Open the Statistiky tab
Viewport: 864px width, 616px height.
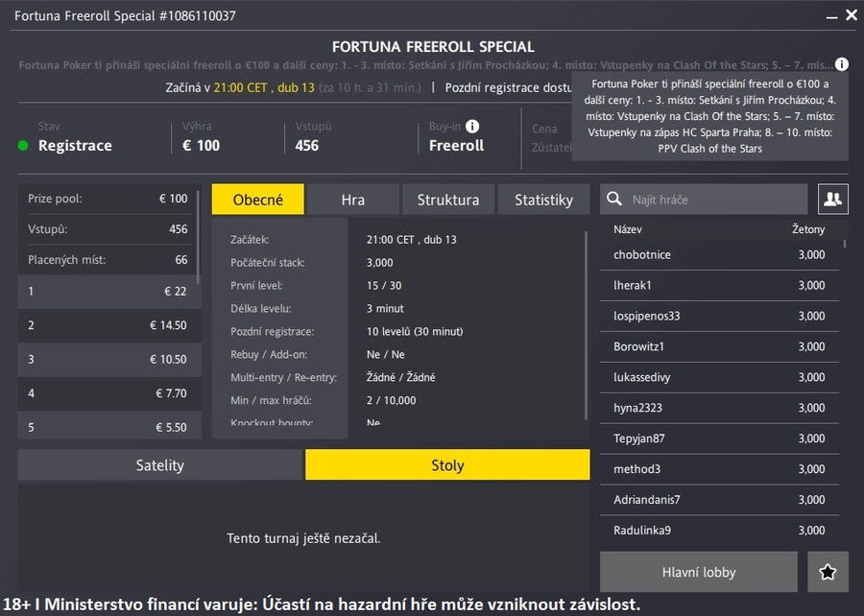(x=544, y=200)
